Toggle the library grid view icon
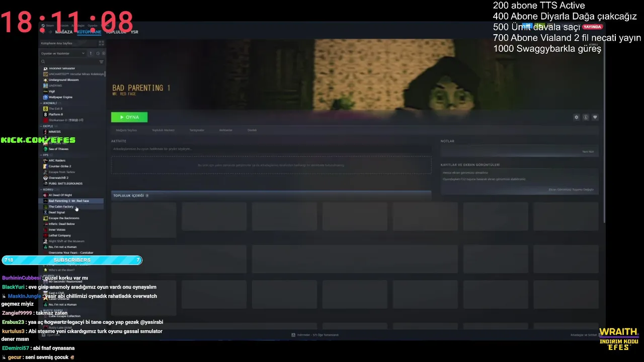 pos(101,43)
